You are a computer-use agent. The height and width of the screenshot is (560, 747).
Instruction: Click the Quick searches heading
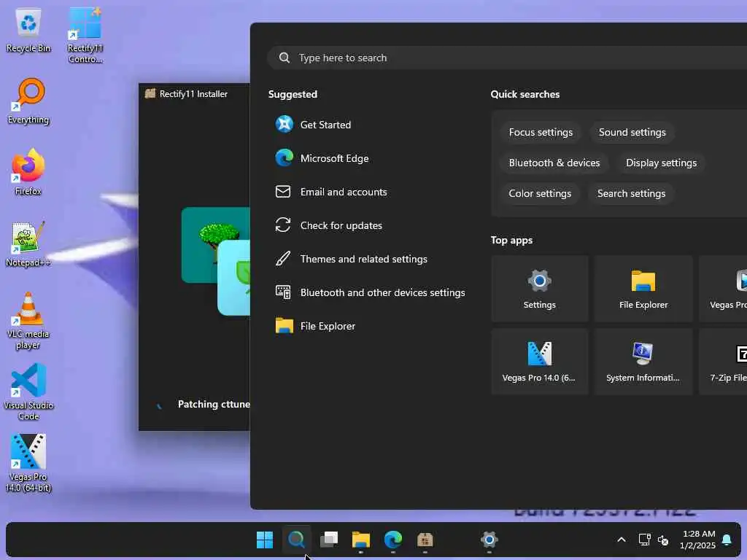(x=525, y=94)
